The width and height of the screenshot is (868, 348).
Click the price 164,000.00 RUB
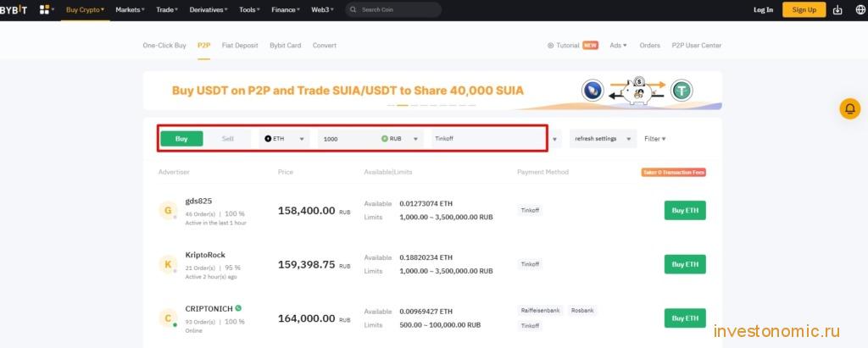314,318
